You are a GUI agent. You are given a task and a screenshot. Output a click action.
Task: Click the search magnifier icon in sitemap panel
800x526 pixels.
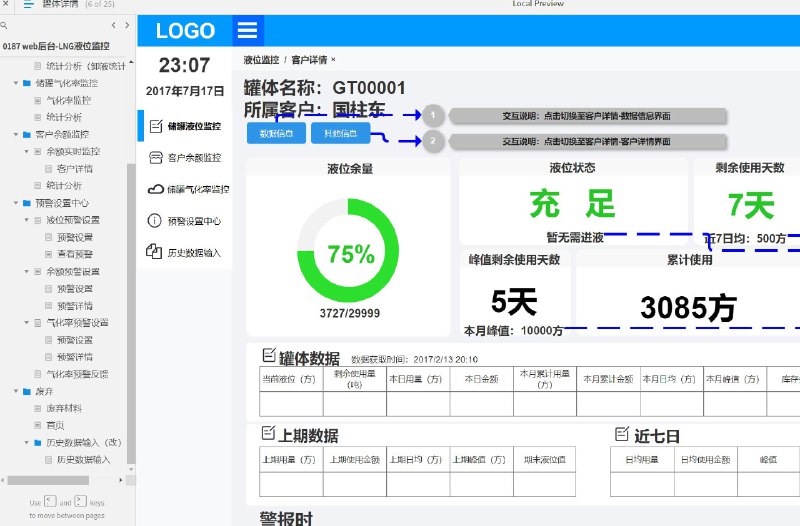click(4, 25)
